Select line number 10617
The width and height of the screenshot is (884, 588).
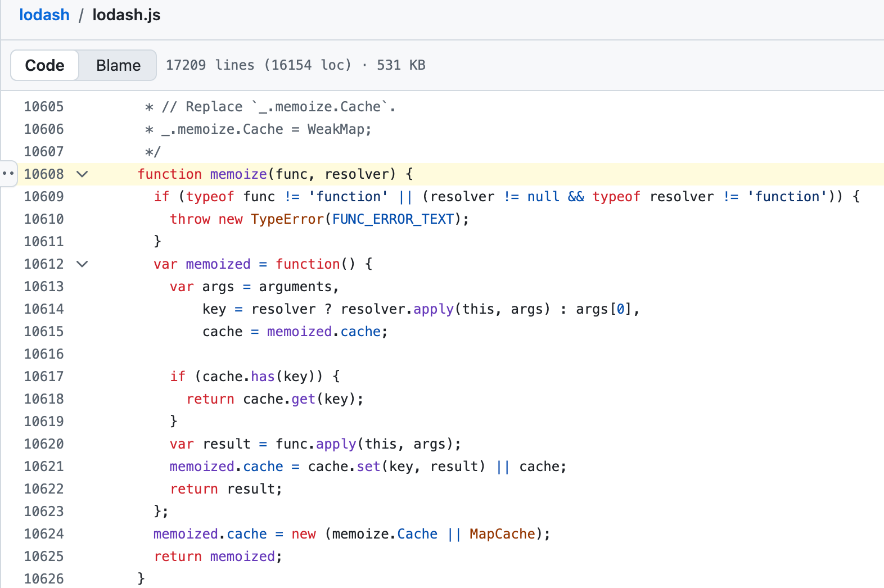click(x=44, y=376)
